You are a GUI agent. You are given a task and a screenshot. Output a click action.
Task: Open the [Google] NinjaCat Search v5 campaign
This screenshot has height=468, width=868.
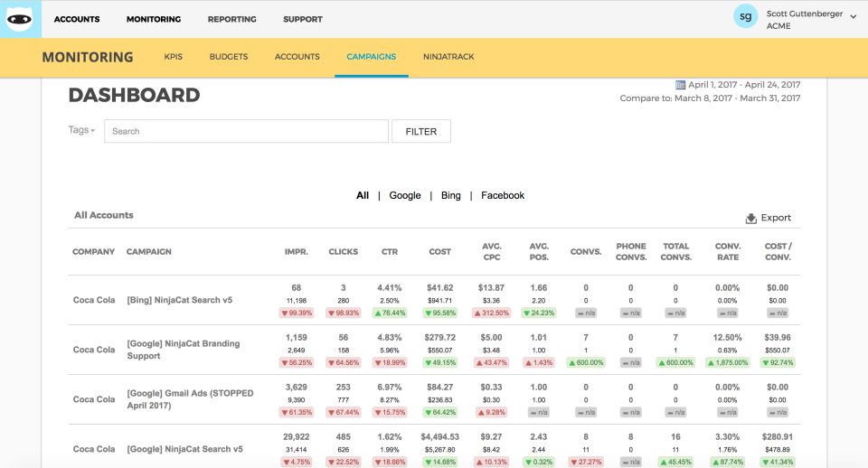pyautogui.click(x=184, y=449)
